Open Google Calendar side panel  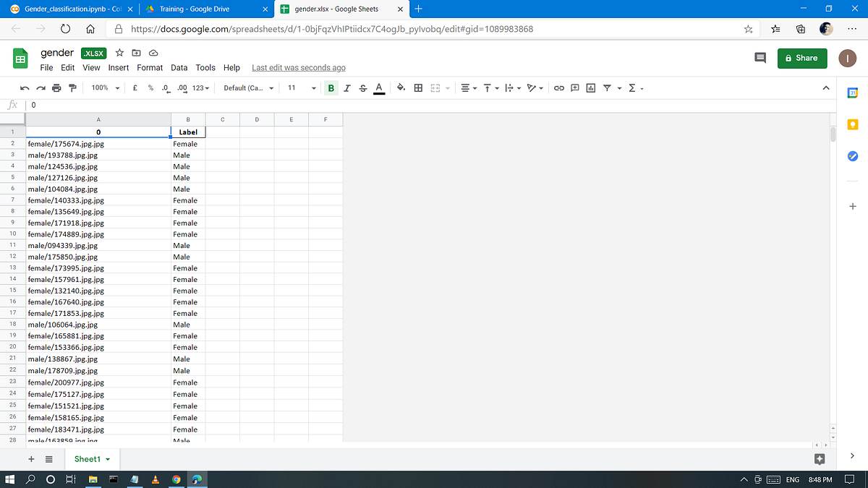[x=852, y=93]
